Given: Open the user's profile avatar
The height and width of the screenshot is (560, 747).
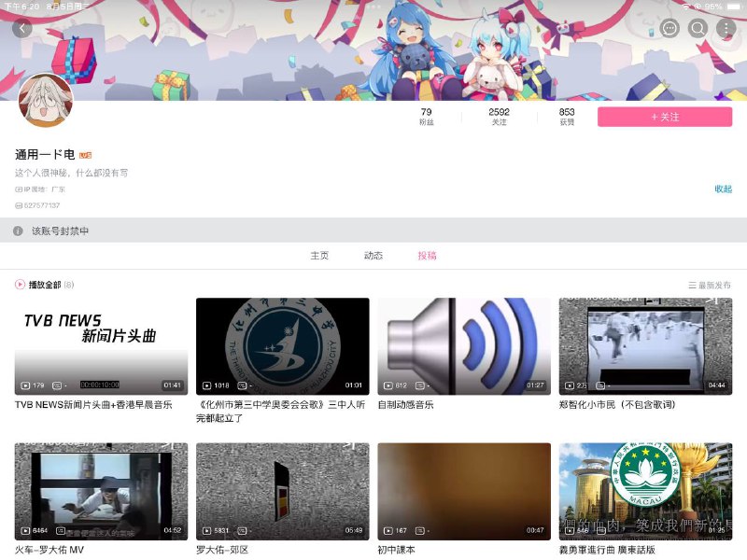Looking at the screenshot, I should (x=46, y=100).
